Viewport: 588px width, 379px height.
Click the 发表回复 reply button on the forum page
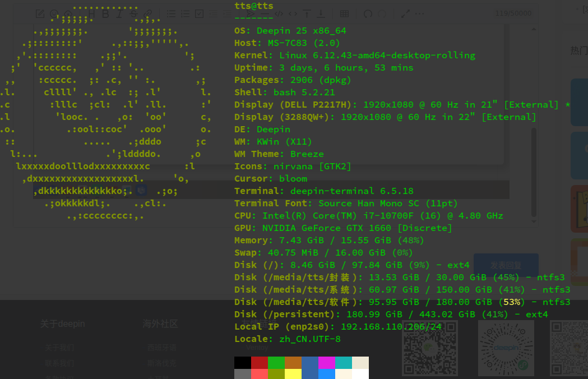point(506,265)
